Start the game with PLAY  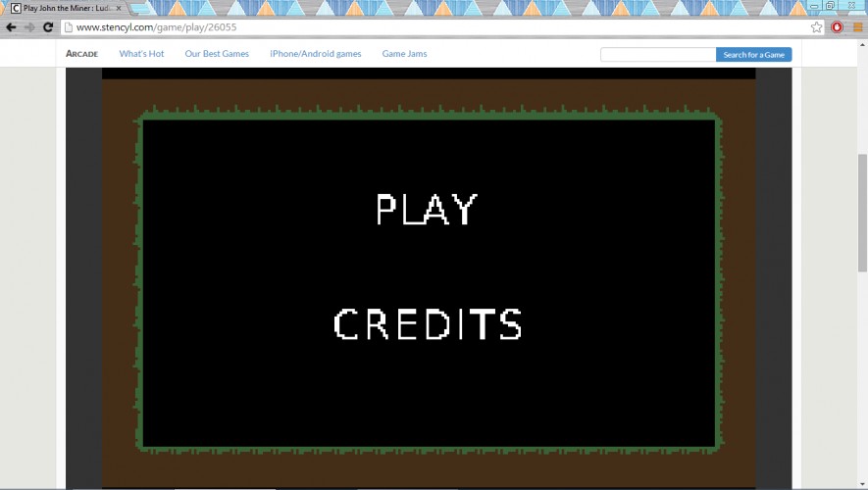tap(427, 209)
